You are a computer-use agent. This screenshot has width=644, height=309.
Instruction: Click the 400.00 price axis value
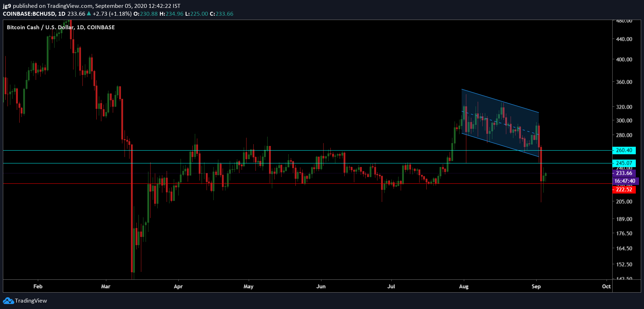(624, 60)
